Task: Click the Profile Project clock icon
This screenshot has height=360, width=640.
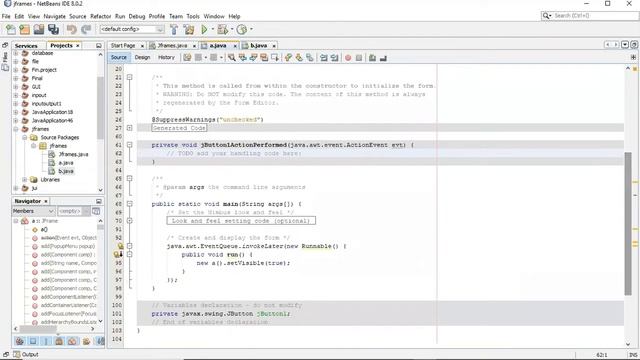Action: [x=242, y=29]
